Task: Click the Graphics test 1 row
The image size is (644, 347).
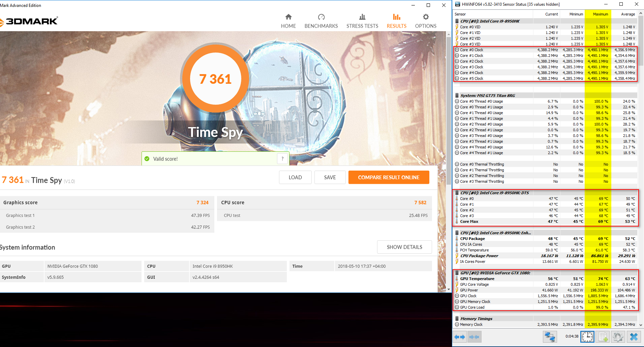Action: click(x=107, y=215)
